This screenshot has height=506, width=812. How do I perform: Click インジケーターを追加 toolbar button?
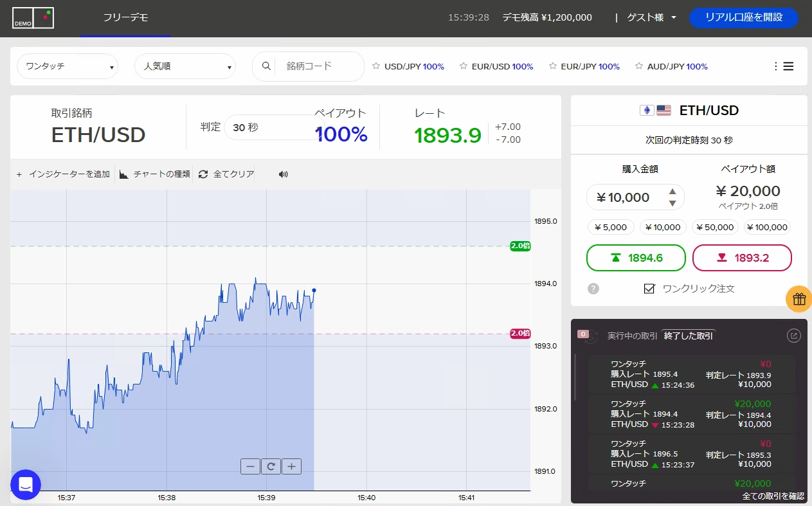[x=63, y=174]
